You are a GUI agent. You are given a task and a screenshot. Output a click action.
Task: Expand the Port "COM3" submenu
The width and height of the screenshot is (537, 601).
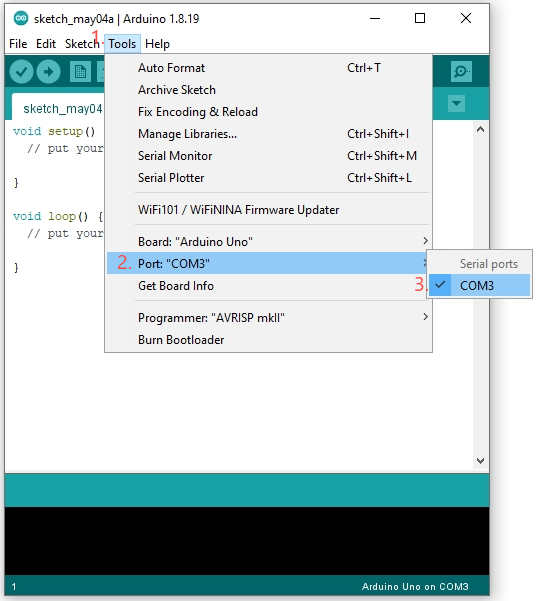click(x=267, y=263)
